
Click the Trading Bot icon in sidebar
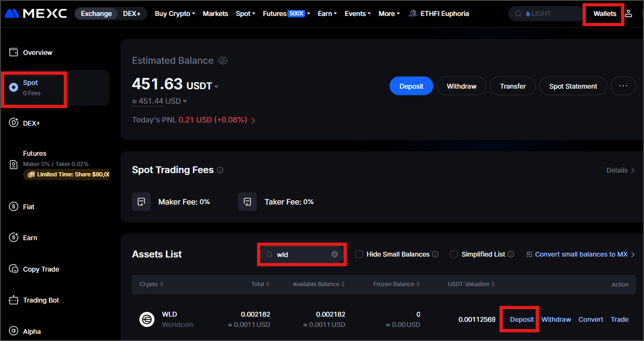(14, 300)
